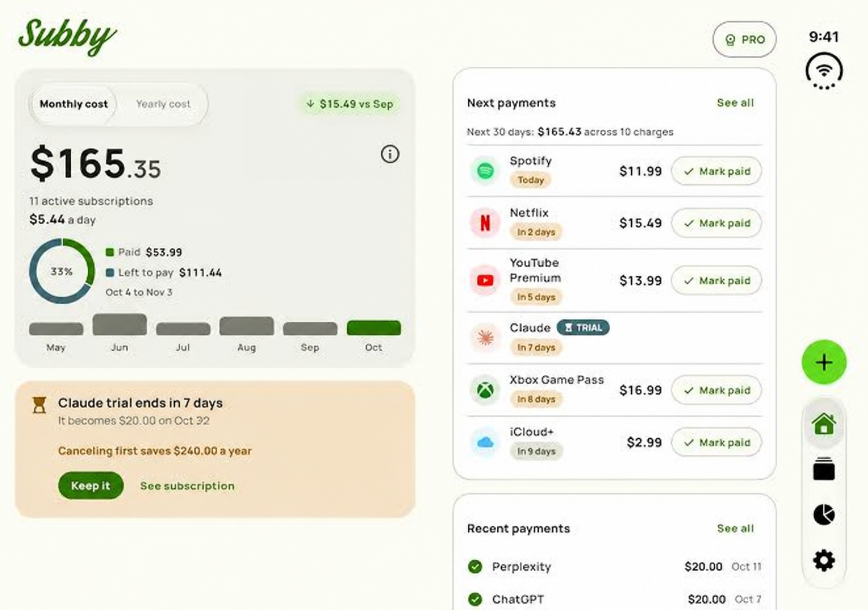The image size is (868, 610).
Task: Open the pie chart analytics icon
Action: (x=824, y=514)
